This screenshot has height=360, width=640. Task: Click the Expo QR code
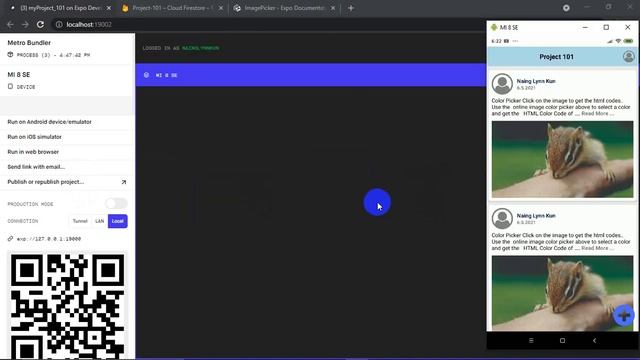[x=67, y=306]
